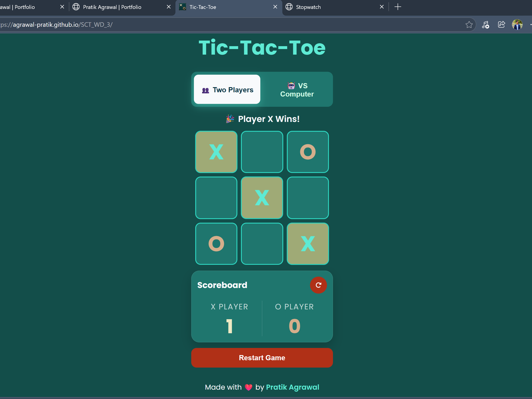Screen dimensions: 532x399
Task: Switch to the Stopwatch tab
Action: (x=335, y=7)
